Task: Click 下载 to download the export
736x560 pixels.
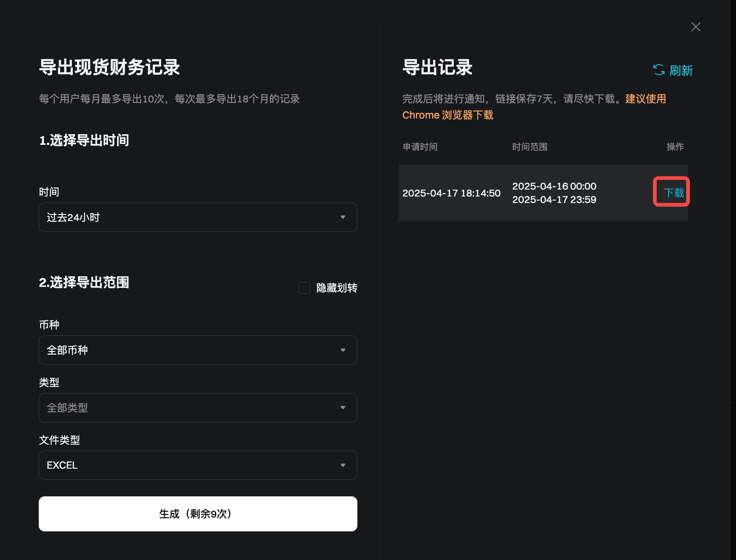Action: coord(673,192)
